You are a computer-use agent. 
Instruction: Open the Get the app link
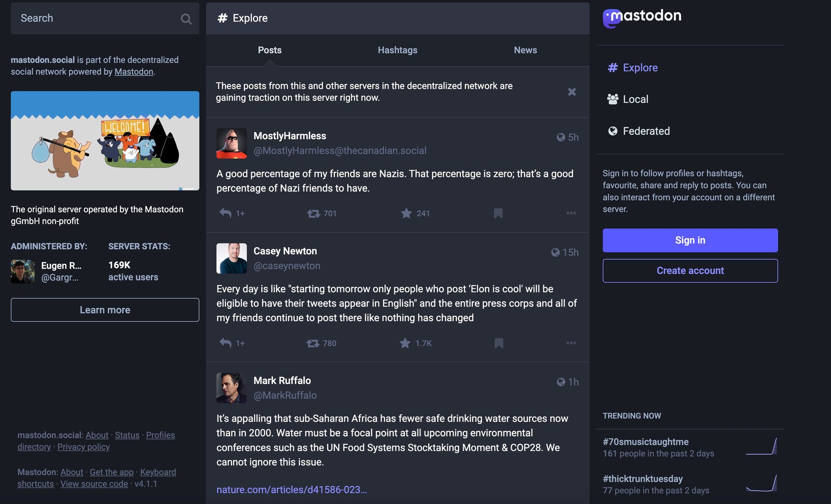click(x=112, y=472)
